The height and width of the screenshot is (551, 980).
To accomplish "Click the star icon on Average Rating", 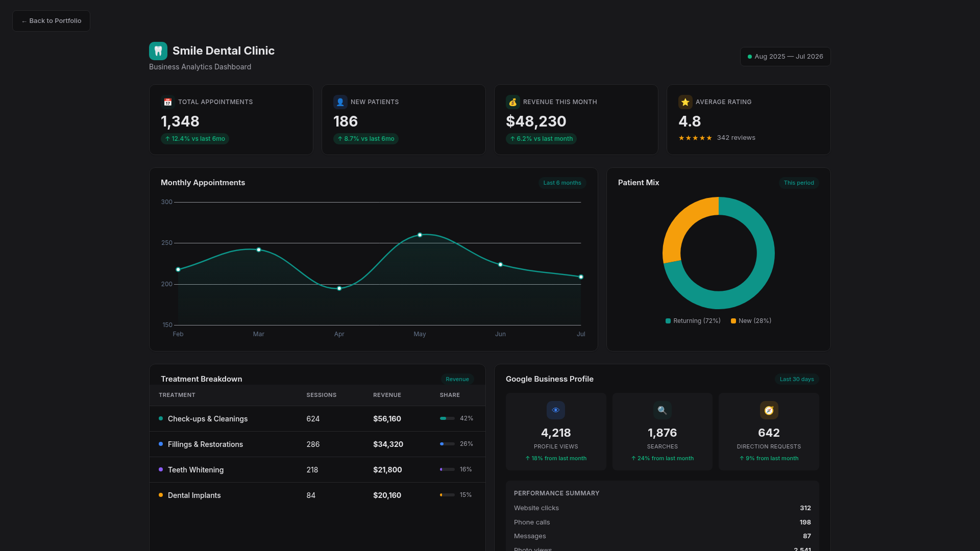I will coord(685,102).
